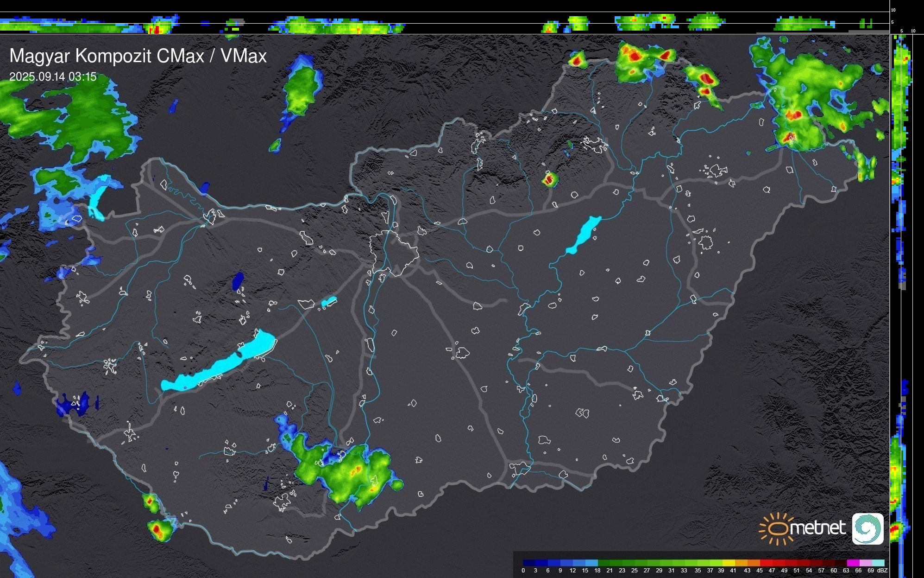Click the teal spiral logo icon
Image resolution: width=924 pixels, height=578 pixels.
coord(867,528)
